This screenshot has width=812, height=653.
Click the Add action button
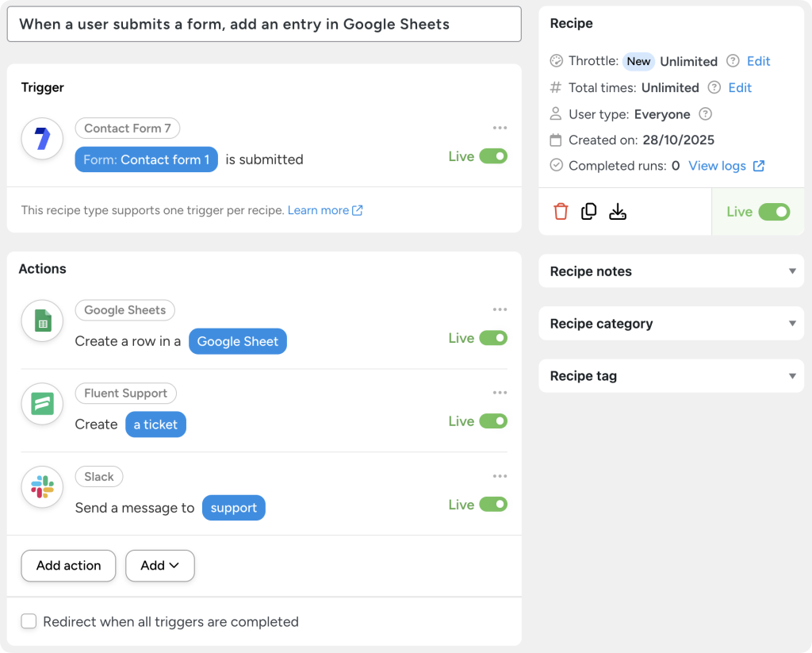coord(68,566)
